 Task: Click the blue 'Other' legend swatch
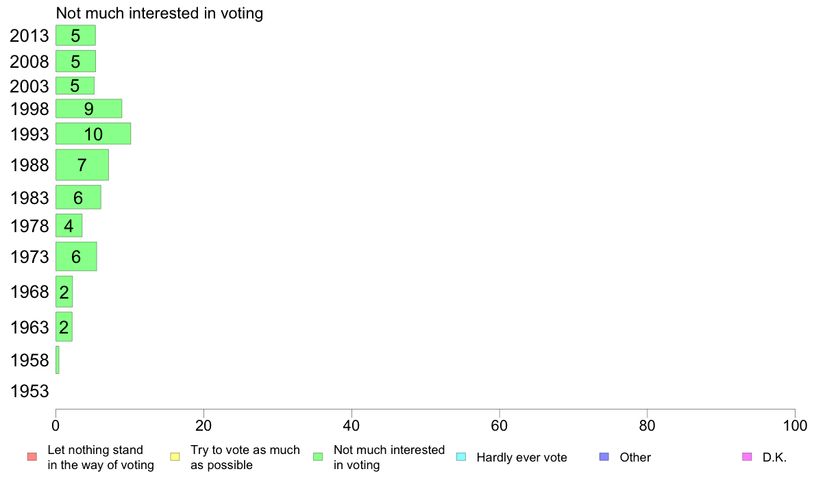pyautogui.click(x=604, y=457)
